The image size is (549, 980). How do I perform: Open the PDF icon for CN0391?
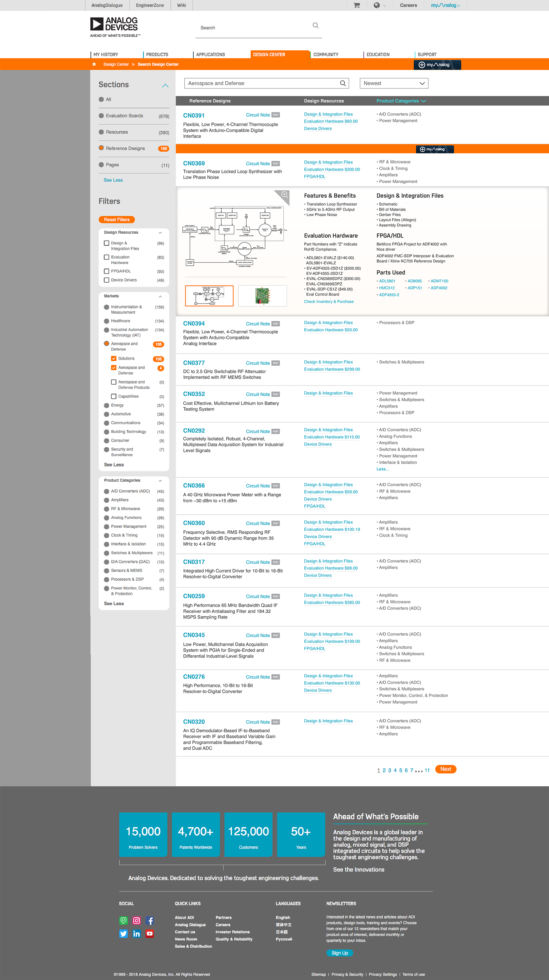(x=276, y=115)
